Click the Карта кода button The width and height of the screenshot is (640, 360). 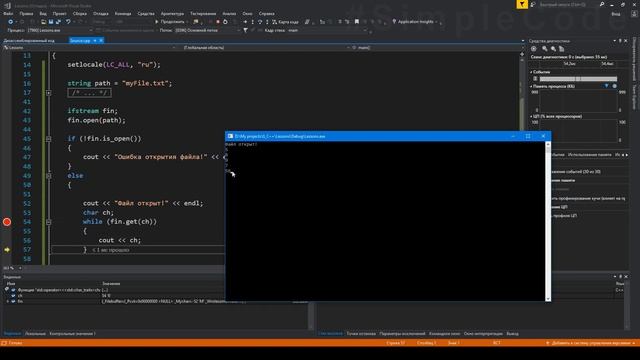click(285, 22)
